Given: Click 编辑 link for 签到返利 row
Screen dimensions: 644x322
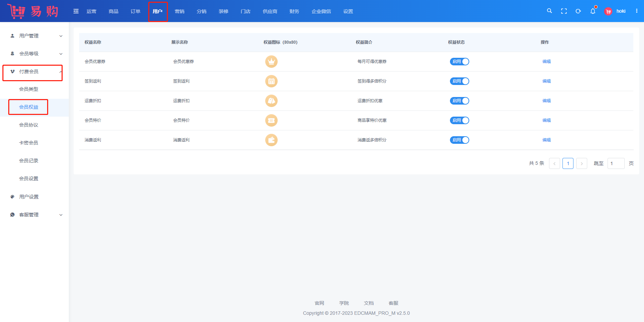Looking at the screenshot, I should (x=546, y=81).
